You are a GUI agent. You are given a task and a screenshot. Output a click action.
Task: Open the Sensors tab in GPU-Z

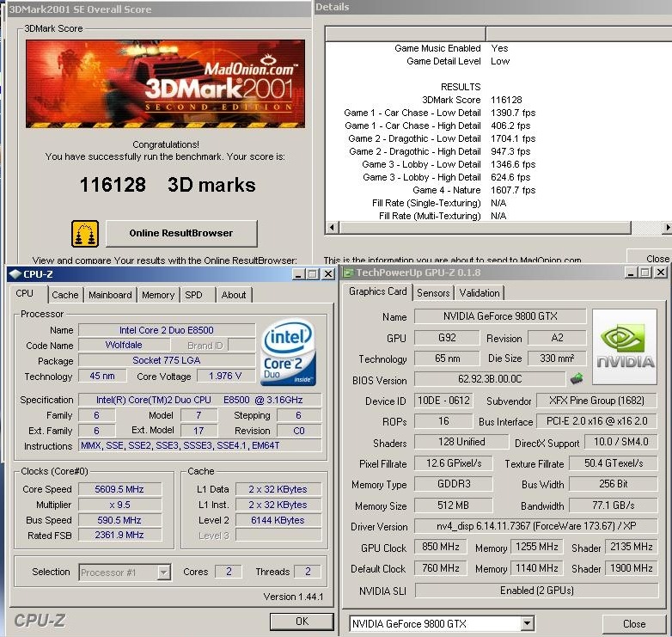coord(433,293)
